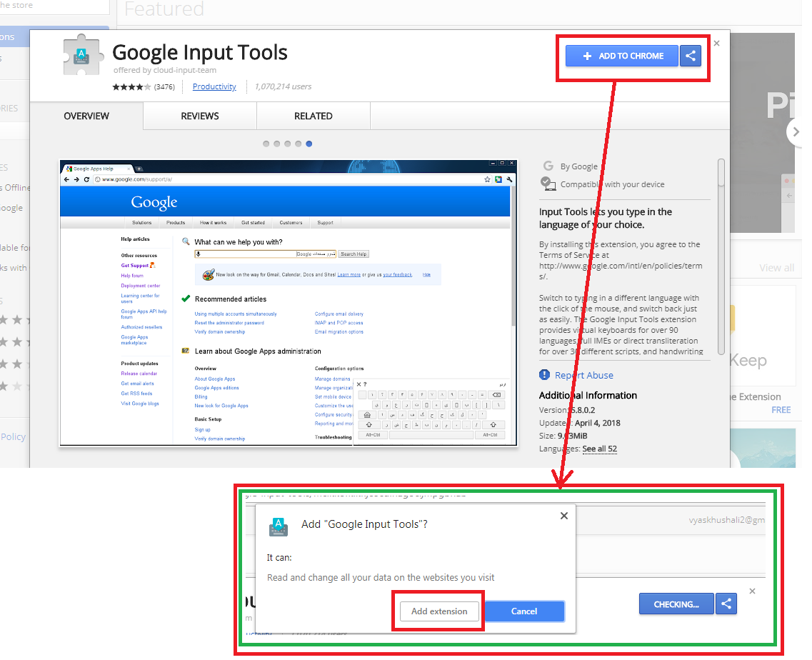This screenshot has height=660, width=812.
Task: Switch to the REVIEWS tab
Action: click(x=200, y=116)
